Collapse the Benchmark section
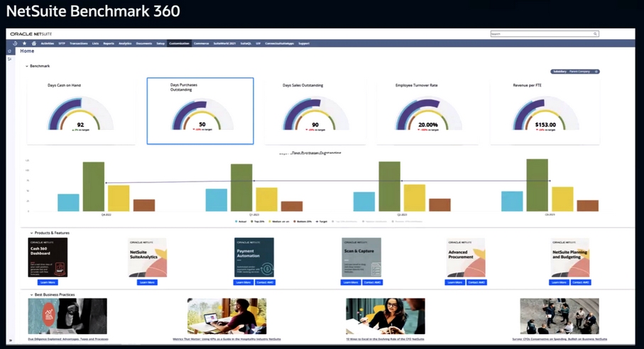The width and height of the screenshot is (644, 349). [27, 66]
